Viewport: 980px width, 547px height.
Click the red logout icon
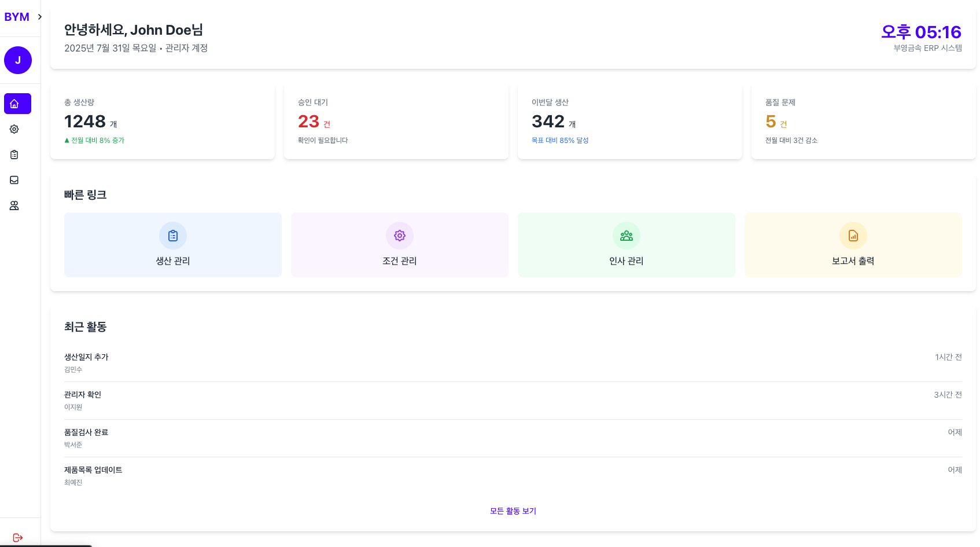17,538
